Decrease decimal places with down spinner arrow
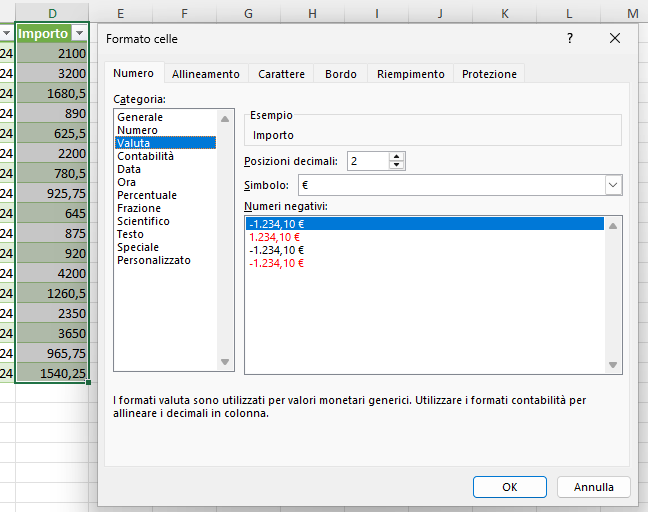 point(397,165)
